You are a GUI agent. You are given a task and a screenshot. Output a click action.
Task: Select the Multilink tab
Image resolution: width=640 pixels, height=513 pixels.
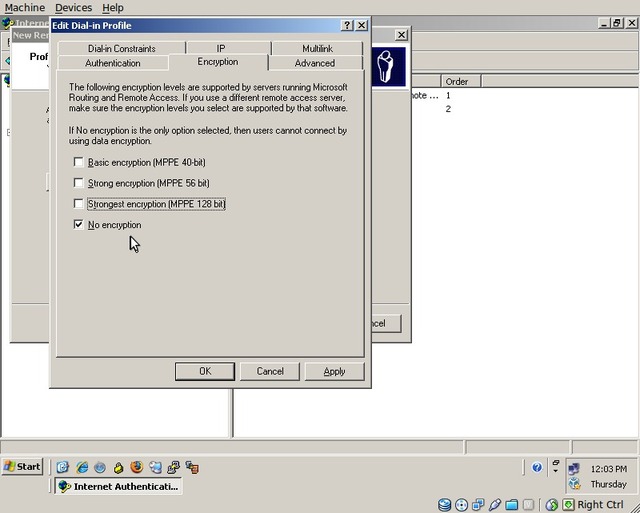pyautogui.click(x=317, y=48)
